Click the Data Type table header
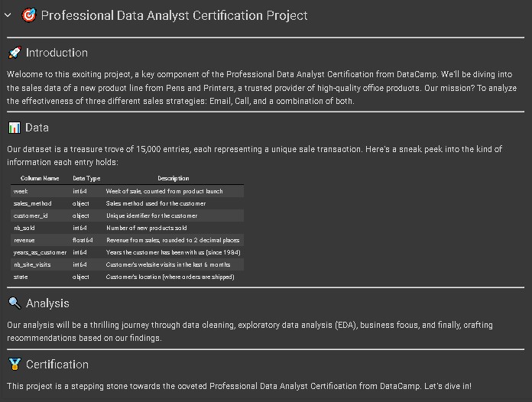This screenshot has height=402, width=532. [86, 178]
